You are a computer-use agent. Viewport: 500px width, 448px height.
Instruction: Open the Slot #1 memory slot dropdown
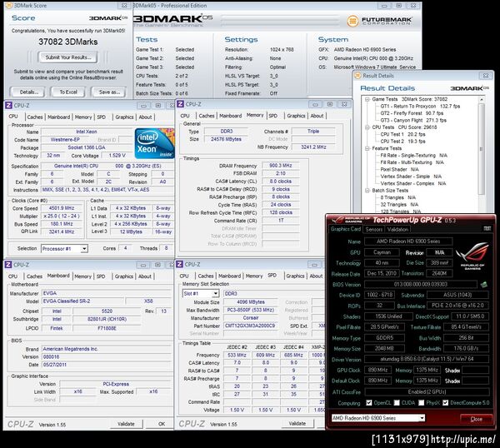point(216,293)
